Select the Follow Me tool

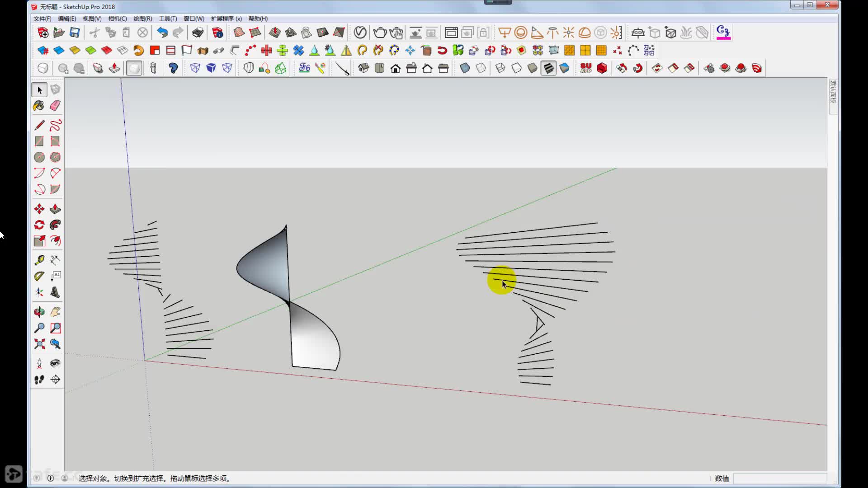55,225
